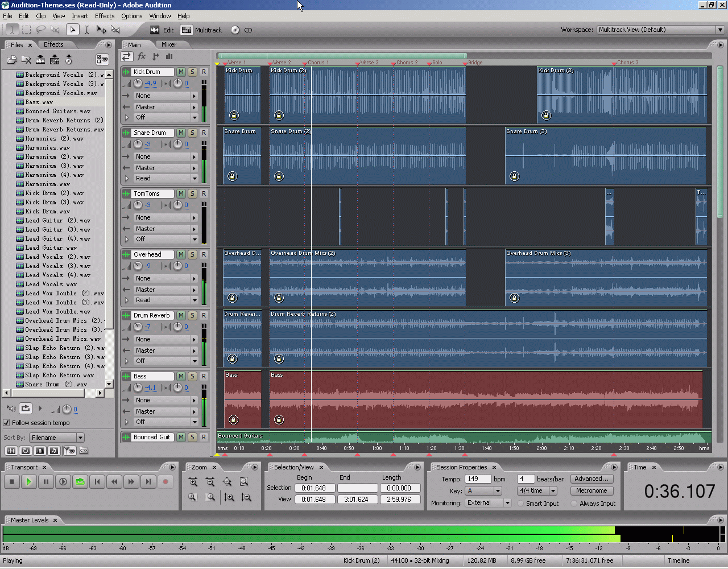Screen dimensions: 728x569
Task: Open the session Key dropdown
Action: pyautogui.click(x=483, y=490)
